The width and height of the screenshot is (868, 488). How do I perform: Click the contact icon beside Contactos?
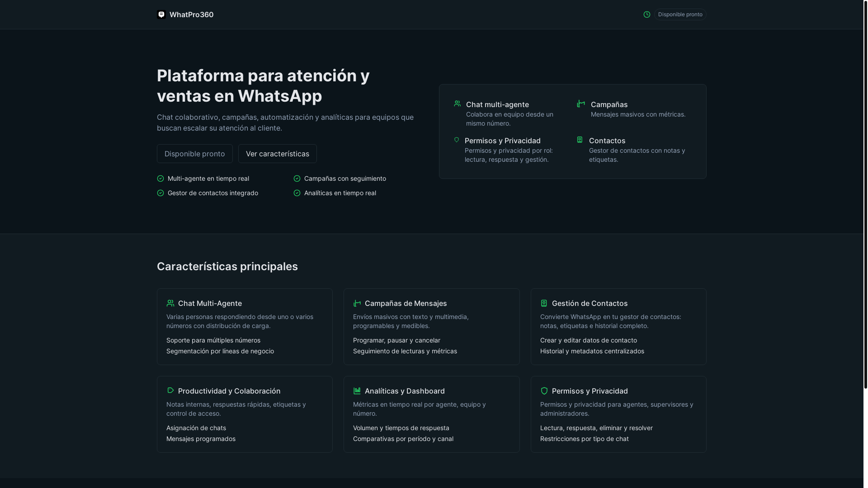[580, 140]
